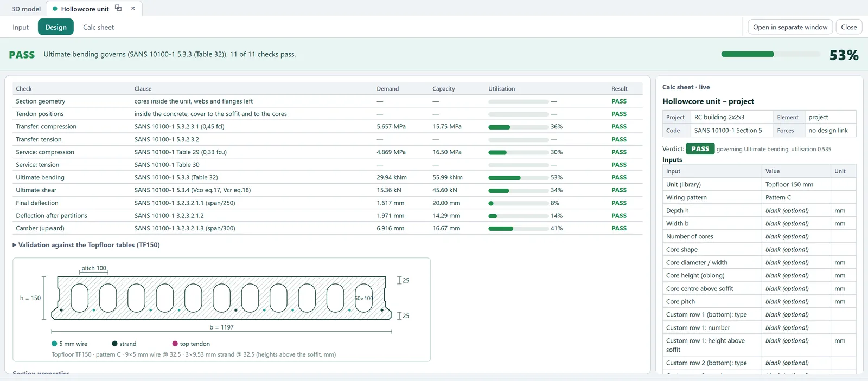This screenshot has width=868, height=381.
Task: Click the Close button
Action: point(849,27)
